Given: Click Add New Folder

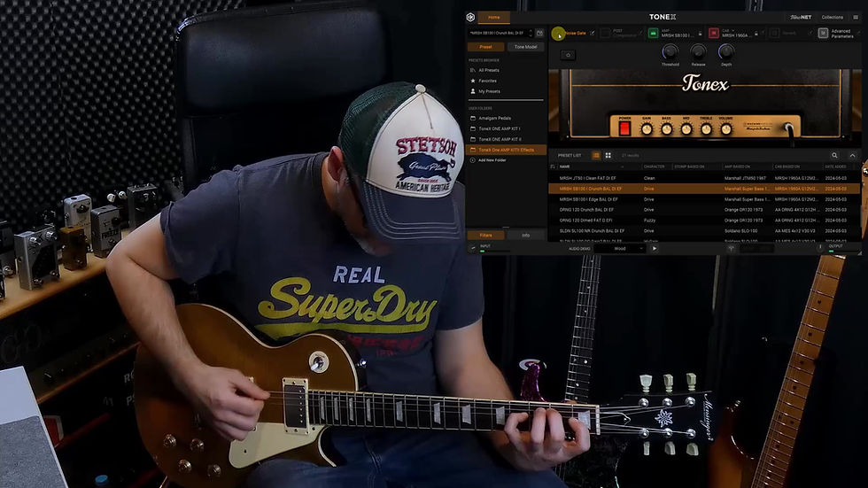Looking at the screenshot, I should click(x=492, y=160).
